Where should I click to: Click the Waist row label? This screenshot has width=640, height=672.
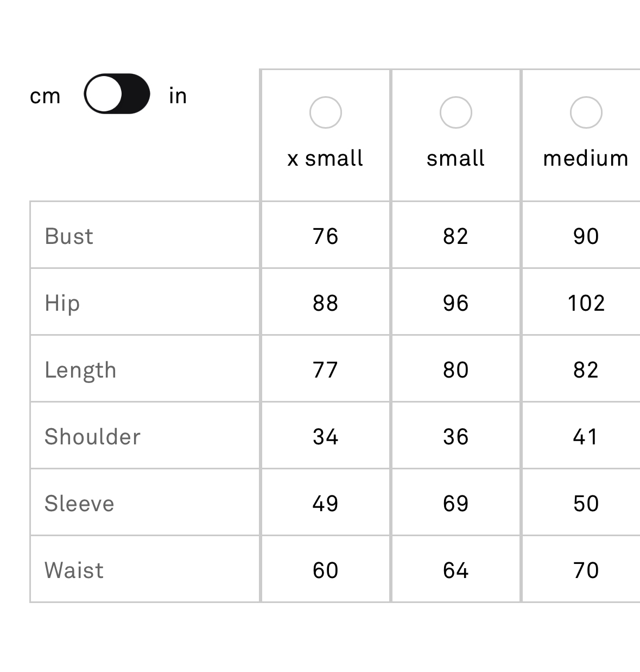pyautogui.click(x=74, y=570)
